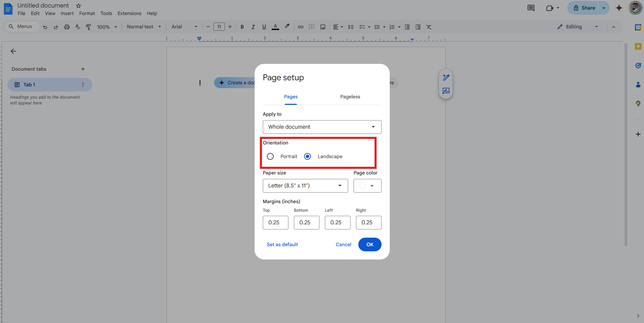
Task: Open the Page color picker
Action: point(367,185)
